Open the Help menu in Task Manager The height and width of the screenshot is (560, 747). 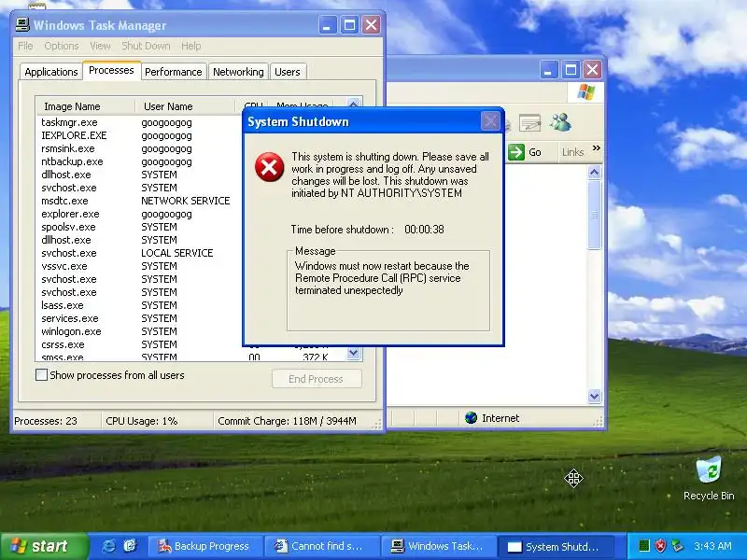click(x=191, y=46)
